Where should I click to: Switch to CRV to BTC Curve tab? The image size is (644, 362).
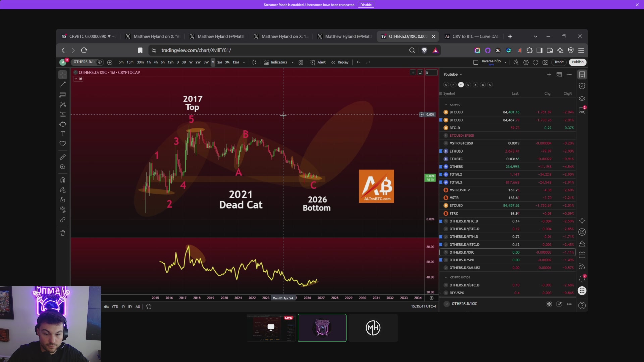pyautogui.click(x=472, y=36)
